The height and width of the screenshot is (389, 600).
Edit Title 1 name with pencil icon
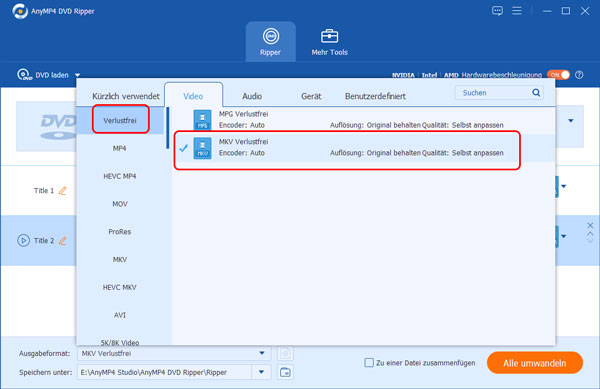(x=63, y=190)
